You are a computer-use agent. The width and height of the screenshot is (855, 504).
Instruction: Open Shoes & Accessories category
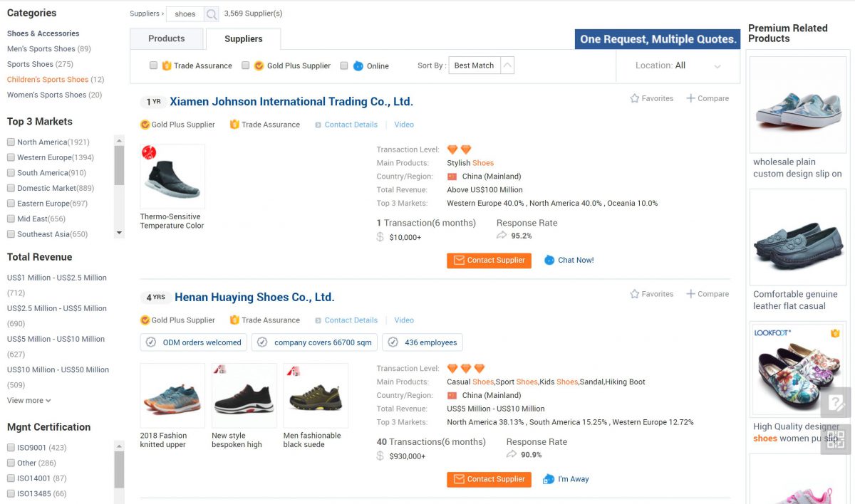[x=43, y=33]
